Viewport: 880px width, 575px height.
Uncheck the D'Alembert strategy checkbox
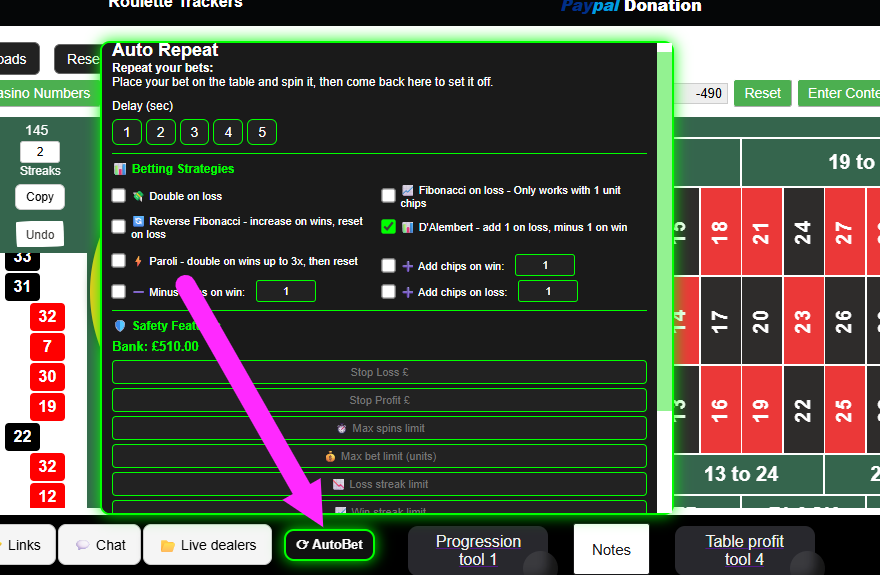(389, 227)
